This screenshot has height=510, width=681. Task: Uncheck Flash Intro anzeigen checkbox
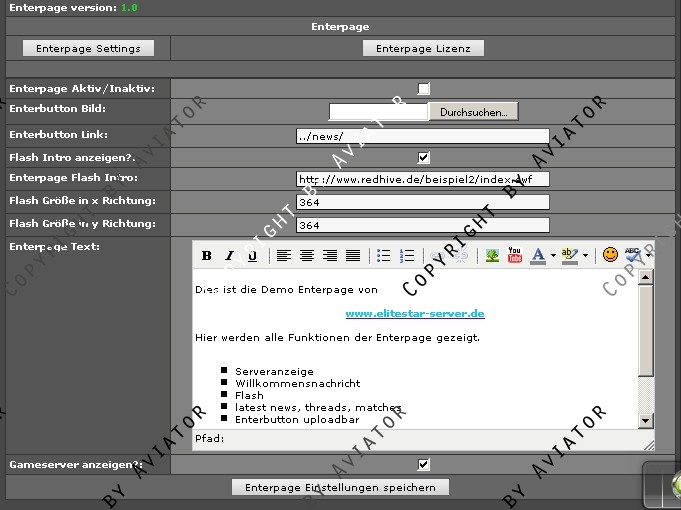coord(424,157)
